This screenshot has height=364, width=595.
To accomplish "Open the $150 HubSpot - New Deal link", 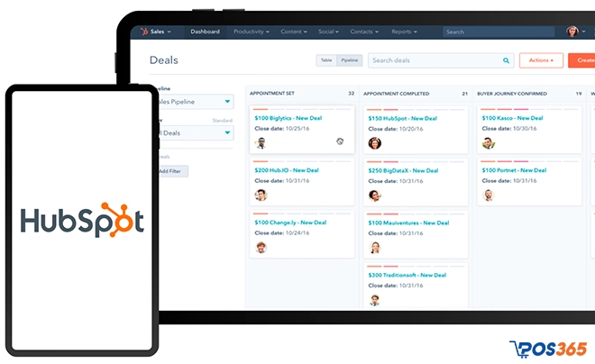I will tap(403, 118).
